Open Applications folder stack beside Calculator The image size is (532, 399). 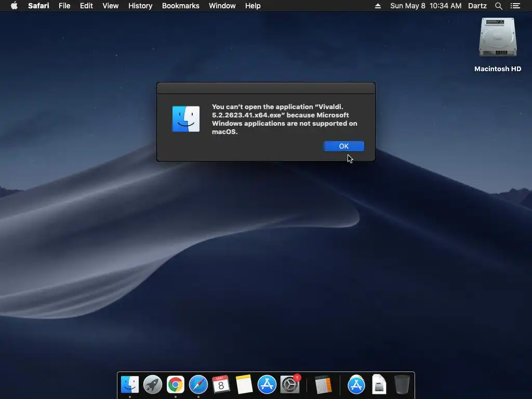coord(356,385)
